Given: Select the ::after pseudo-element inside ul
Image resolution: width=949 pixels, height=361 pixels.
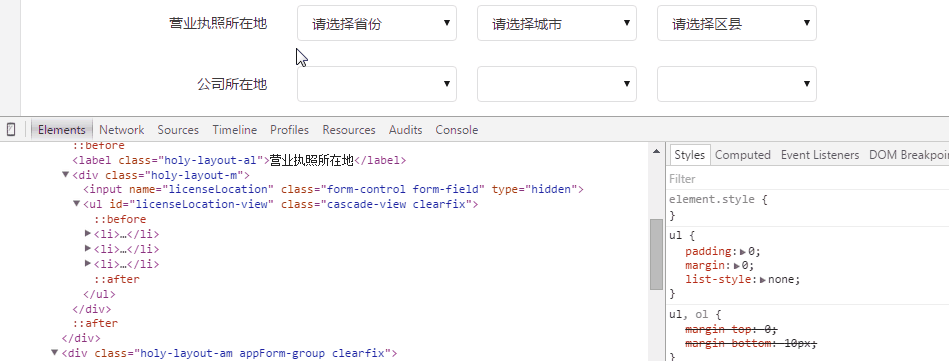Looking at the screenshot, I should [116, 279].
